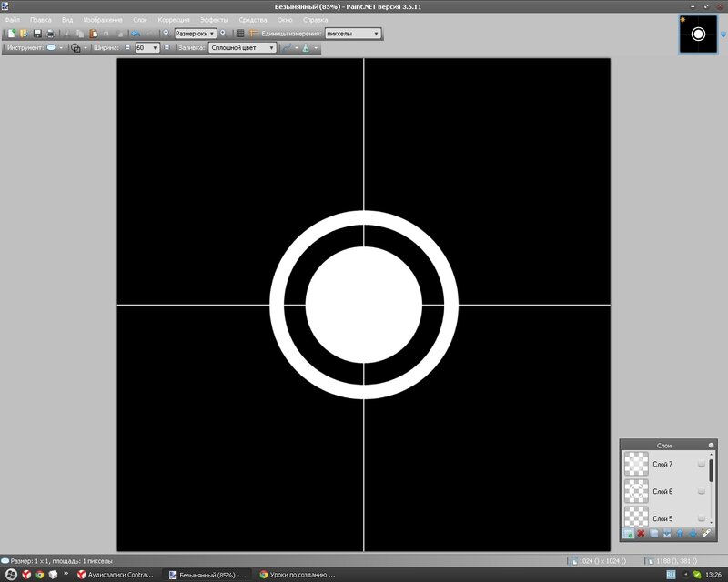This screenshot has width=728, height=582.
Task: Open the Эффекты menu
Action: (x=215, y=19)
